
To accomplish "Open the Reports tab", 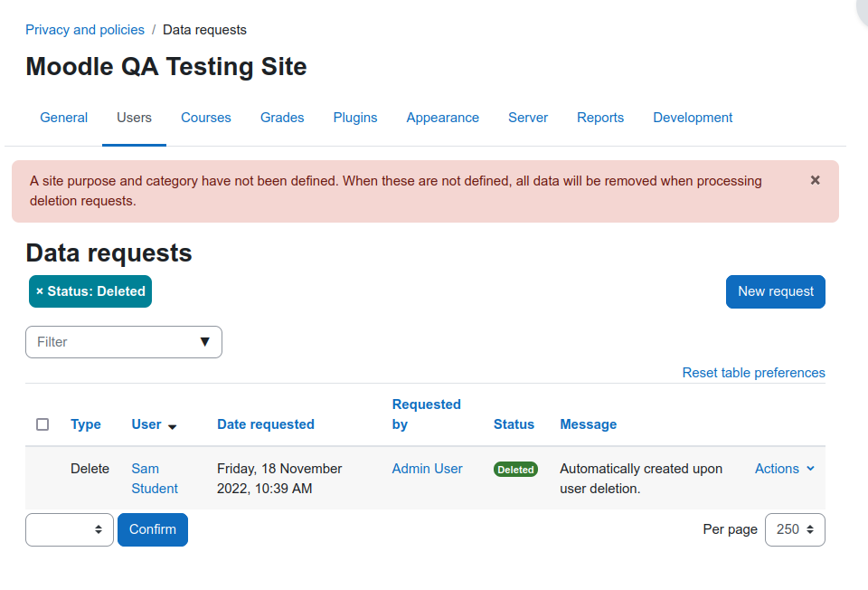I will coord(600,118).
